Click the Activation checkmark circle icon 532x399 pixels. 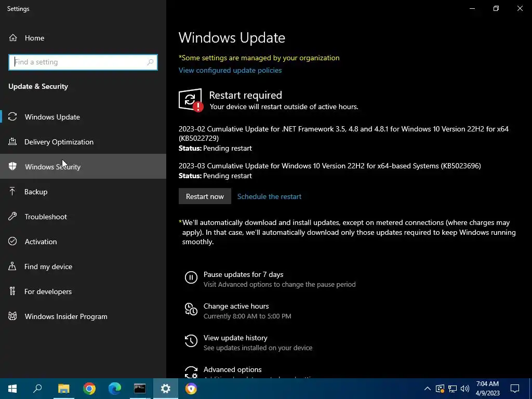[x=12, y=241]
